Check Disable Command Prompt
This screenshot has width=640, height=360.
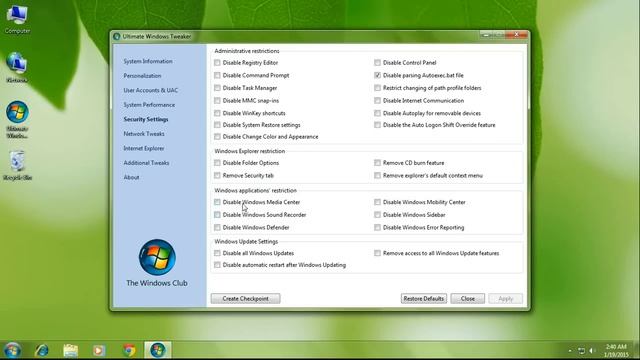click(x=217, y=75)
